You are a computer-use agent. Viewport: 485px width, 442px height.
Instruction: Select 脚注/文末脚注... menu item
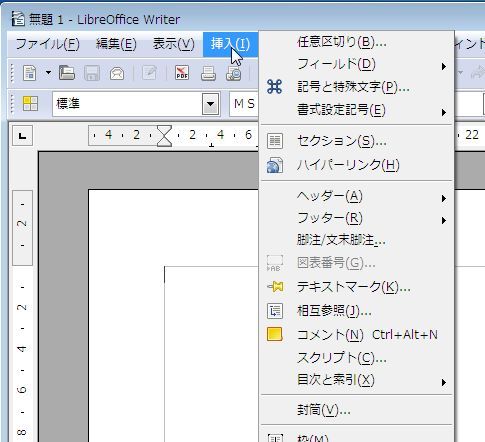357,240
